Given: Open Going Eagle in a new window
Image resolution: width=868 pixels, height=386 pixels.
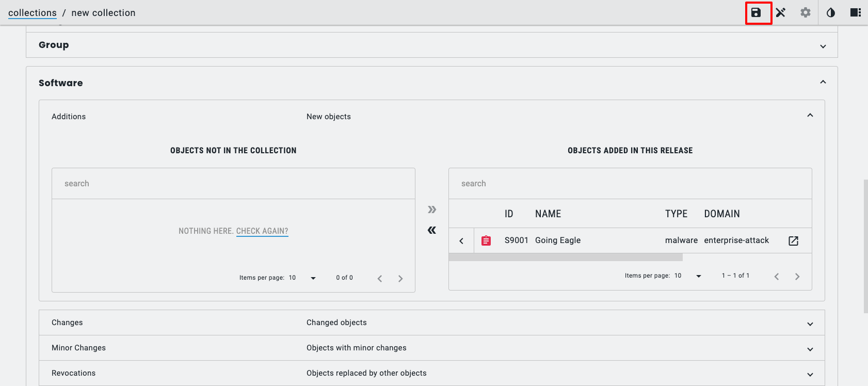Looking at the screenshot, I should [793, 241].
